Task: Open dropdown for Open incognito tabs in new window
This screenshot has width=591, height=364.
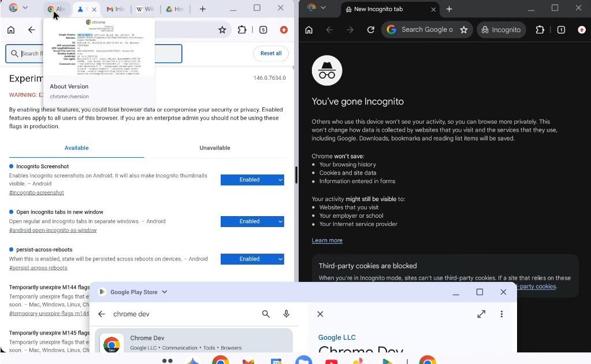Action: 252,221
